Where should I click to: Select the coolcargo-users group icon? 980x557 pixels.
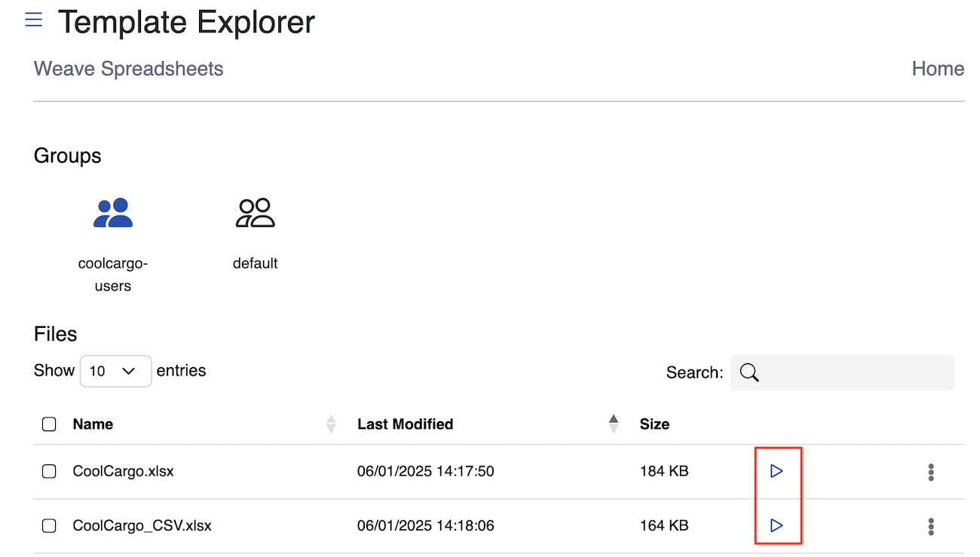point(113,213)
